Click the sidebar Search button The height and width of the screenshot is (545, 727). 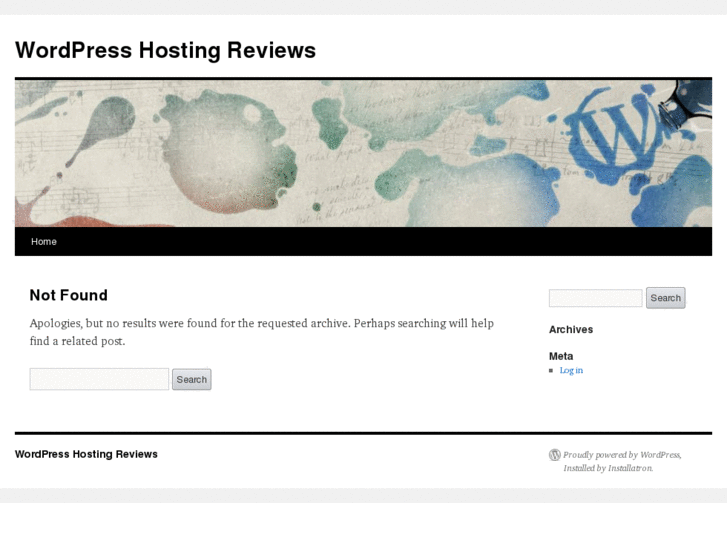pyautogui.click(x=666, y=298)
